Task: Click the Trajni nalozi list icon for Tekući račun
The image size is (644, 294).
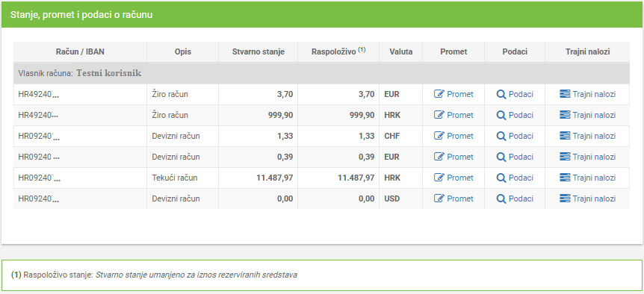Action: click(x=565, y=178)
